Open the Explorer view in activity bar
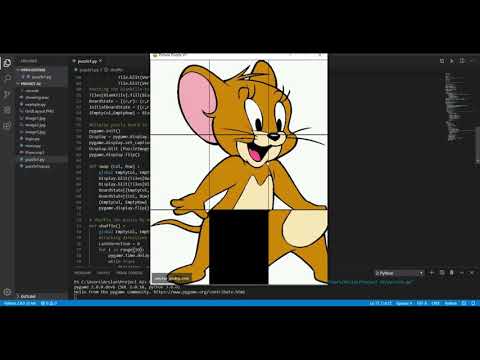The height and width of the screenshot is (360, 480). 7,63
